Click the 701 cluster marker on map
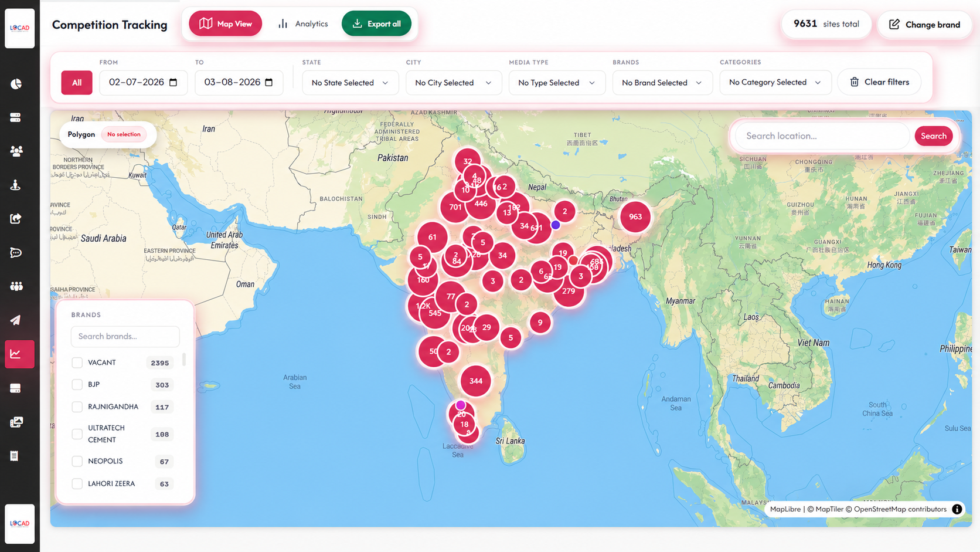Image resolution: width=980 pixels, height=552 pixels. point(454,207)
